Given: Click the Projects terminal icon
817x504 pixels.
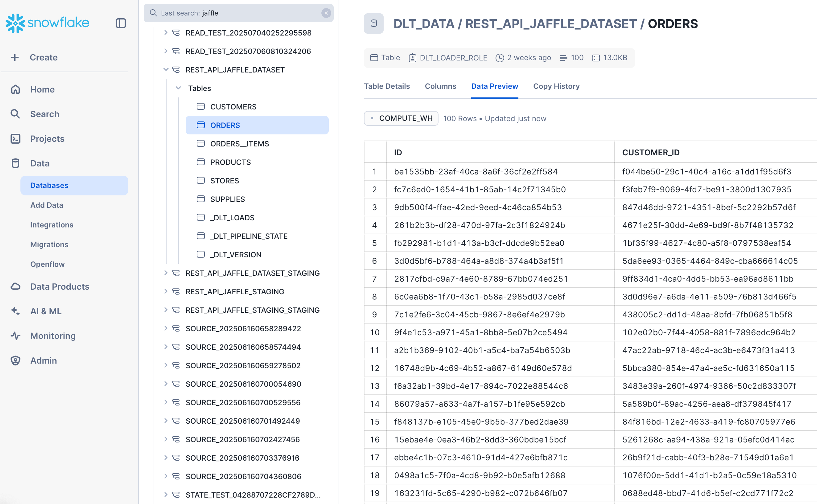Looking at the screenshot, I should click(x=15, y=139).
